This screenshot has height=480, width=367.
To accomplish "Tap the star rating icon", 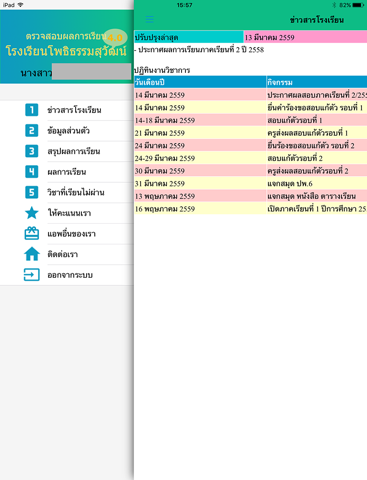I will pos(32,213).
